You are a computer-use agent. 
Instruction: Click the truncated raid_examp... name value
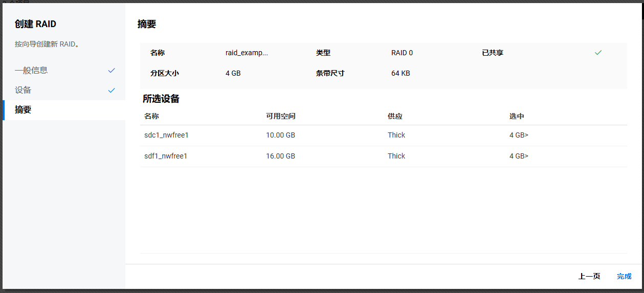point(247,53)
